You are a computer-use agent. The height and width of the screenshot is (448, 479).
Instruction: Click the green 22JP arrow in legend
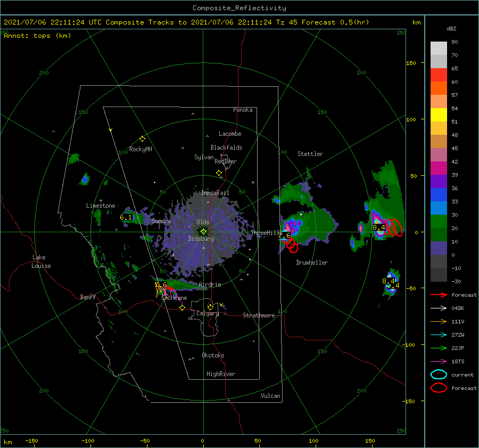[439, 348]
